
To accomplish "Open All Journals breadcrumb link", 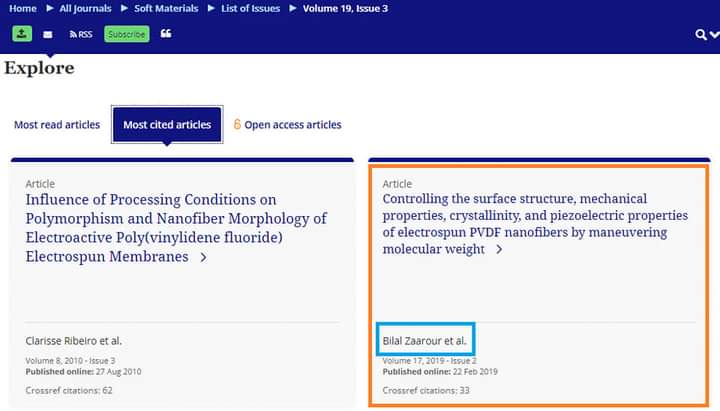I will pos(85,8).
